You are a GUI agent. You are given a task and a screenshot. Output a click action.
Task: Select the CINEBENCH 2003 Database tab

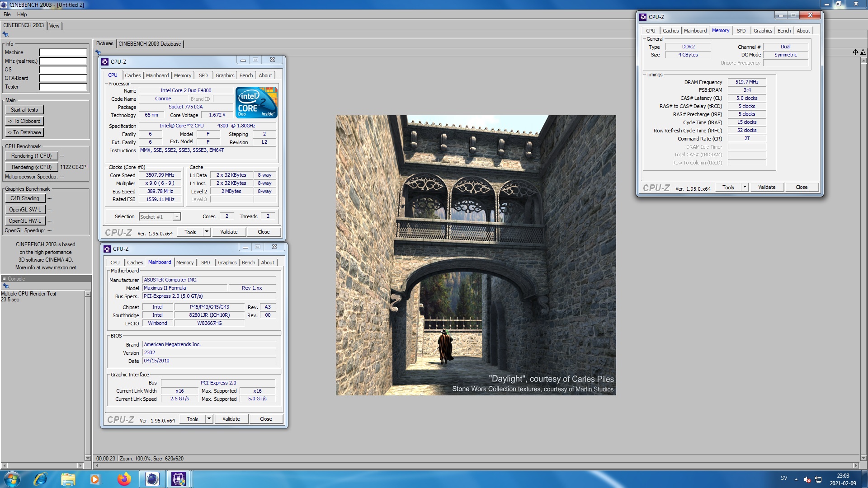click(150, 44)
